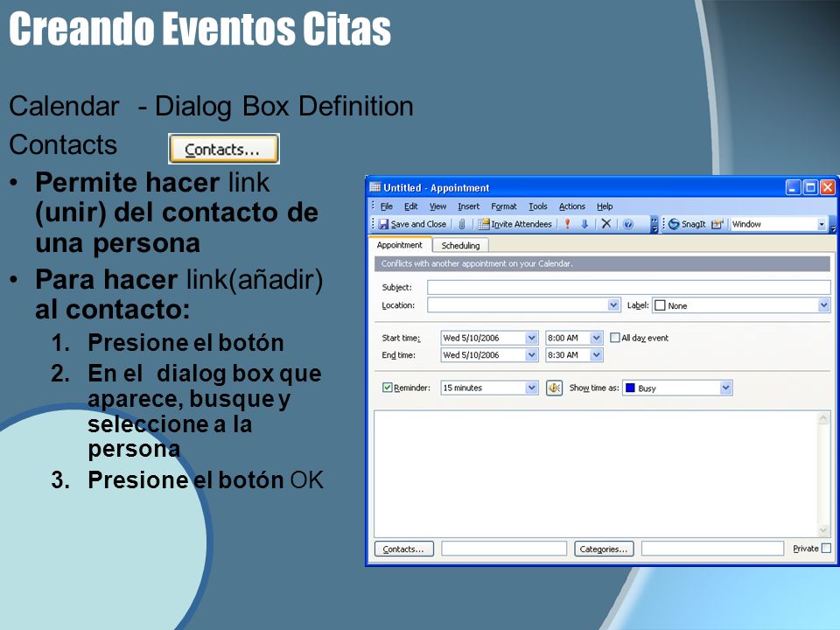This screenshot has height=630, width=840.
Task: Open the 15 minutes reminder dropdown
Action: click(x=531, y=388)
